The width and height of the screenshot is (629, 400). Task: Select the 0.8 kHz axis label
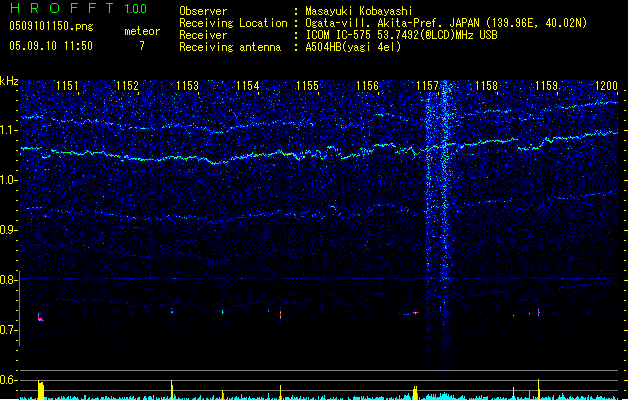[x=9, y=280]
